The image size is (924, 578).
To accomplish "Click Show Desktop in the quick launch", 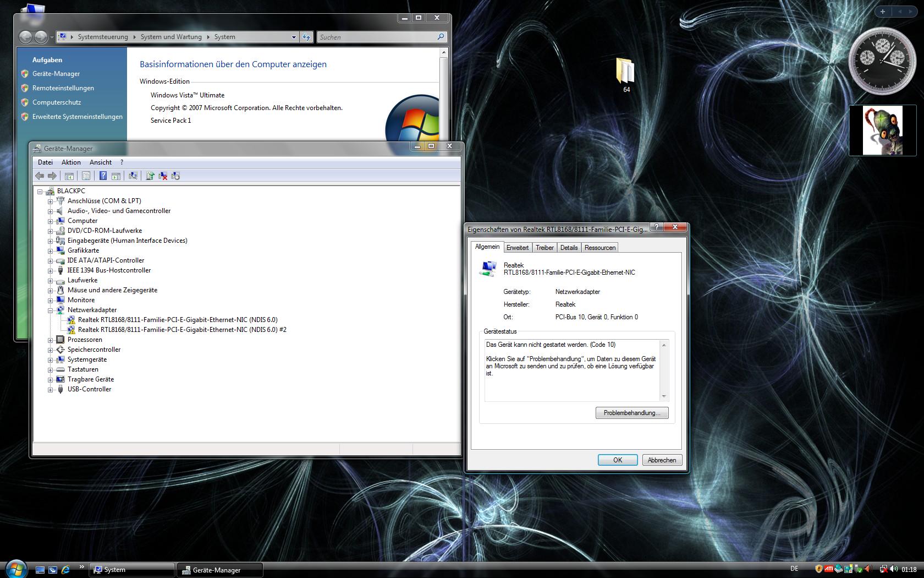I will [x=40, y=570].
